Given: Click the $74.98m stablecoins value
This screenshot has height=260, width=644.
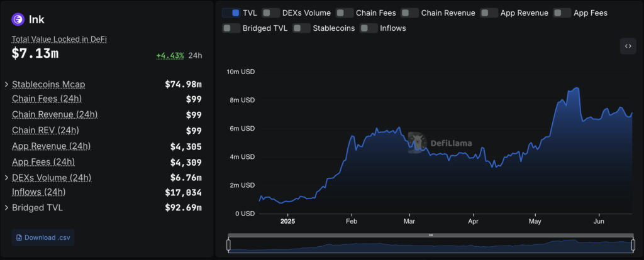Looking at the screenshot, I should pos(183,85).
